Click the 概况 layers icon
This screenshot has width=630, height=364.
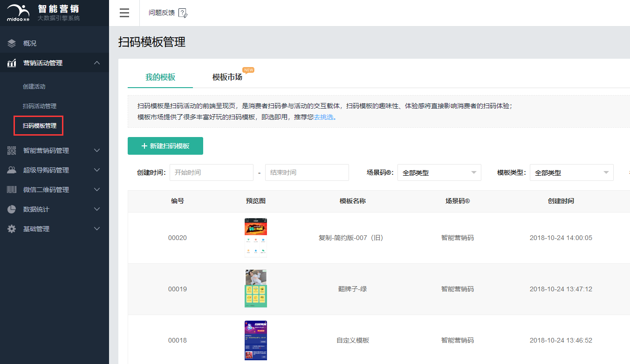click(12, 43)
